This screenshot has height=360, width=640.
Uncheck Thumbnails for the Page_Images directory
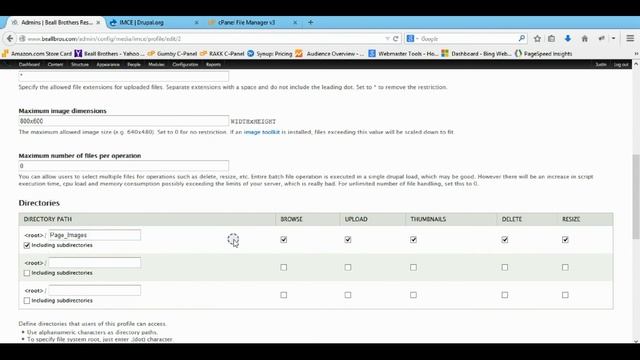pos(413,240)
